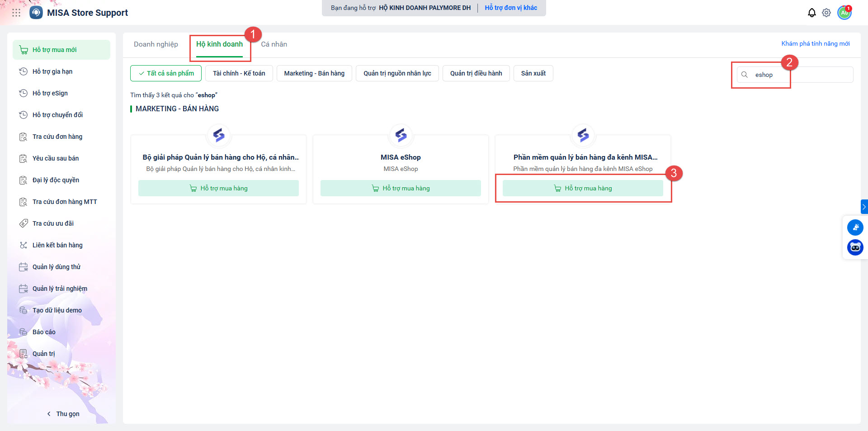The height and width of the screenshot is (431, 868).
Task: Click the eShop logo on the MISA eShop card
Action: pos(401,135)
